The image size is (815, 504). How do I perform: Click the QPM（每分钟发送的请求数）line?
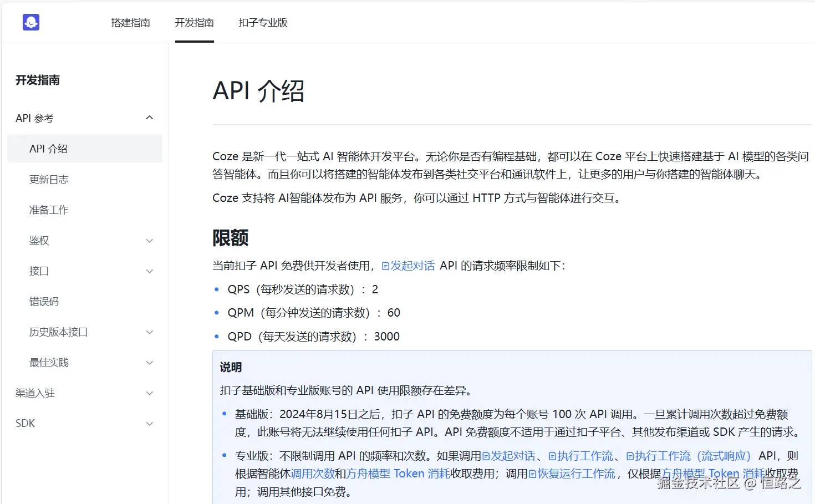(314, 313)
